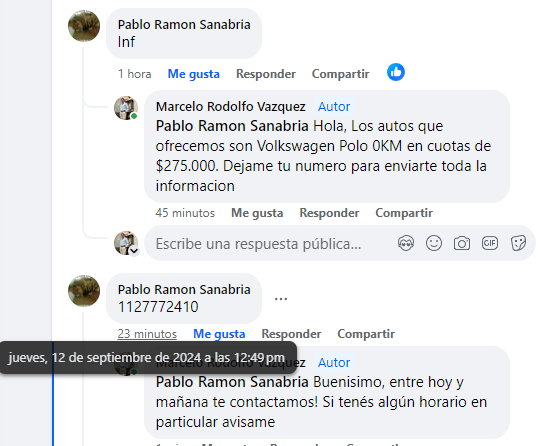The width and height of the screenshot is (538, 446).
Task: Open avatar sticker picker in reply box
Action: [x=406, y=244]
